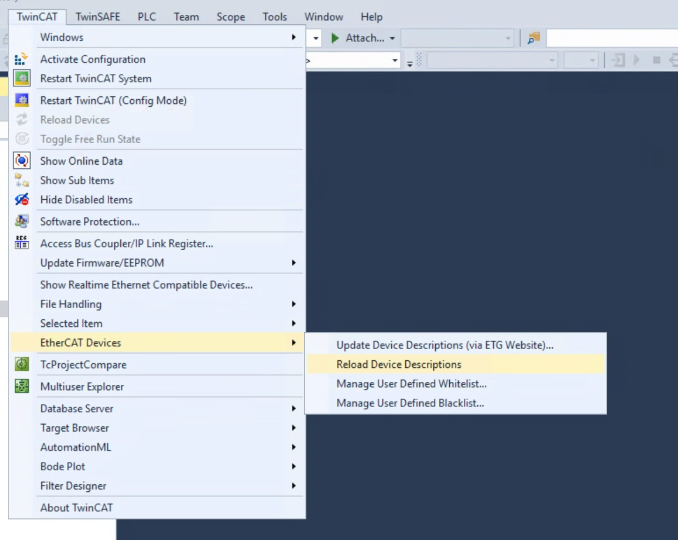This screenshot has width=678, height=540.
Task: Click the Restart TwinCAT Config Mode icon
Action: 22,100
